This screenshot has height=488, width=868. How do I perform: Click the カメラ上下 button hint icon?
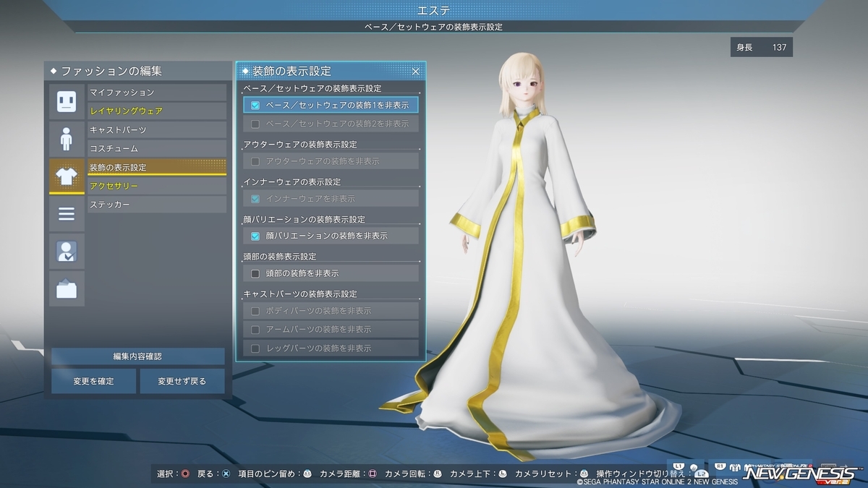point(503,474)
